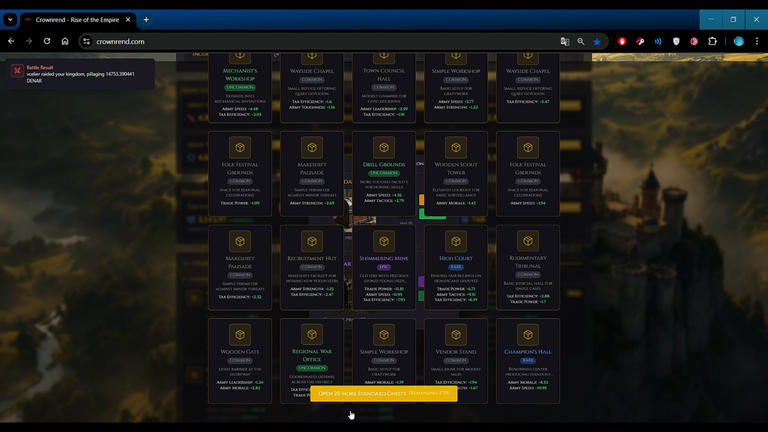768x432 pixels.
Task: Open the Extensions puzzle-piece menu
Action: point(712,42)
